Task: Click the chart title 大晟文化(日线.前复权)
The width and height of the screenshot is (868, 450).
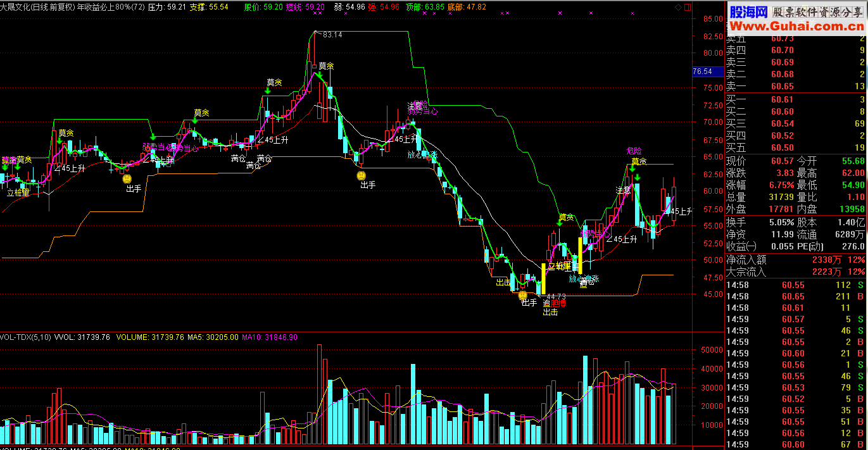Action: click(x=39, y=7)
